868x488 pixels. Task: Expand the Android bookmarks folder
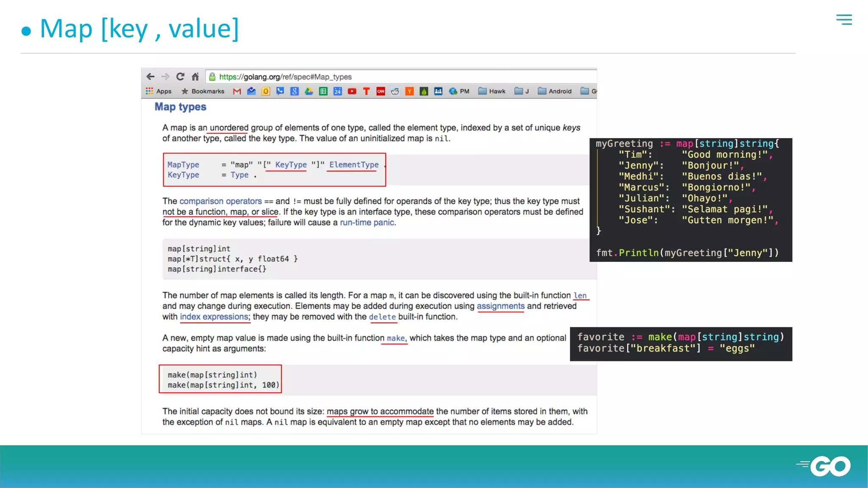(555, 91)
